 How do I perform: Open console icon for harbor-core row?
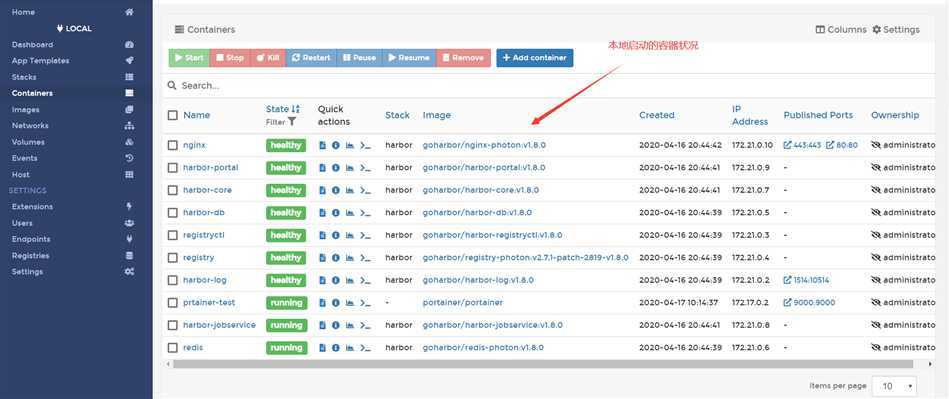coord(365,190)
